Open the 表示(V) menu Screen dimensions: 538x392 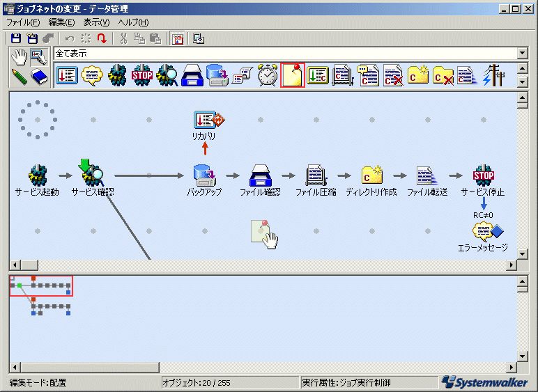point(96,22)
